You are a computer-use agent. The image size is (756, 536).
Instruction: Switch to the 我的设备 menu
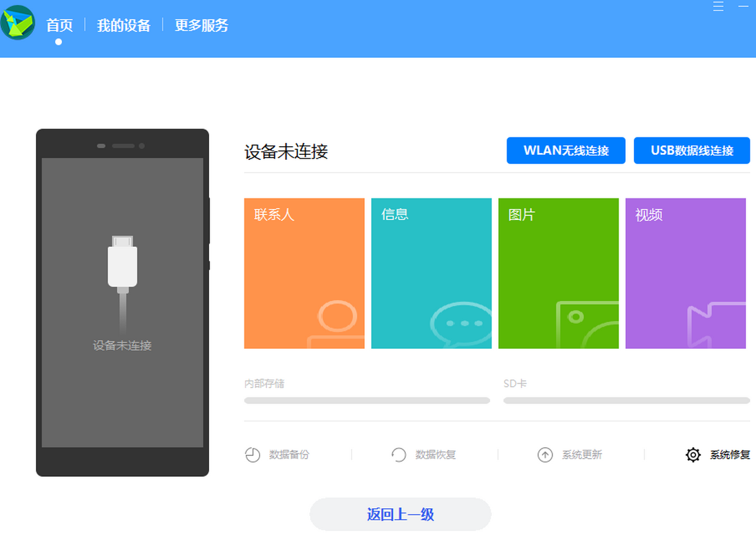click(123, 25)
